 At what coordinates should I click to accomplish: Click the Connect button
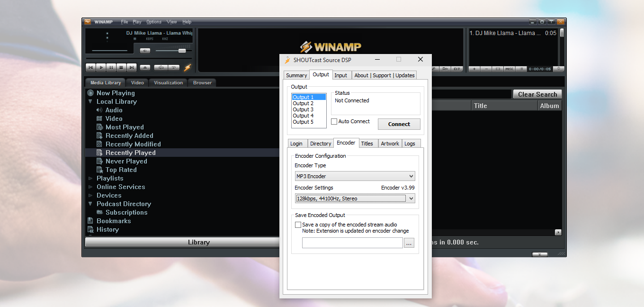coord(399,124)
